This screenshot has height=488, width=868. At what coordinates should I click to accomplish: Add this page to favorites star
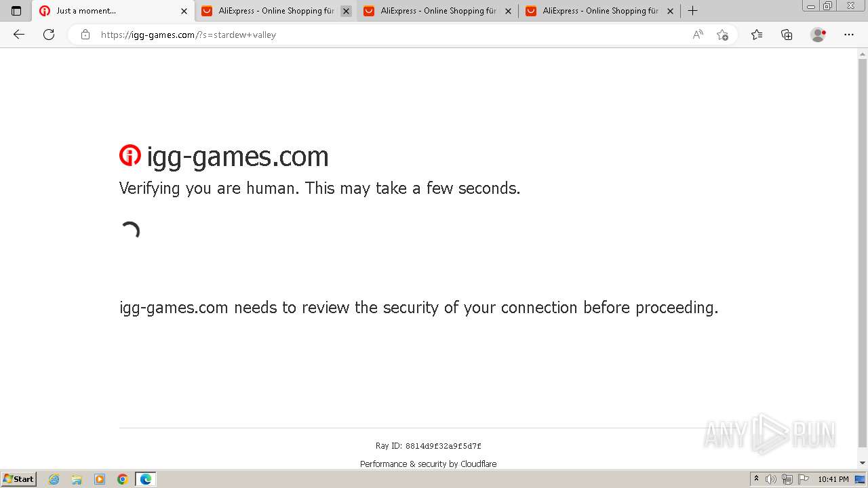point(722,35)
